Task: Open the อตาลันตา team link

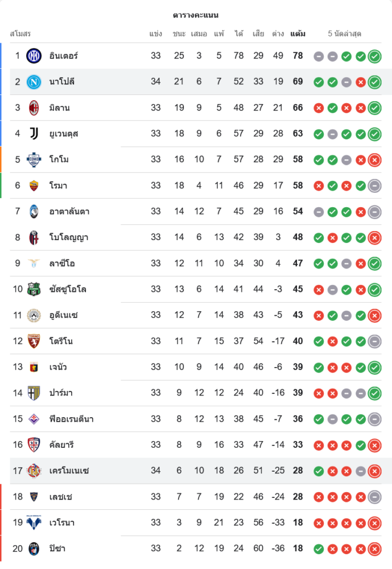Action: [69, 212]
